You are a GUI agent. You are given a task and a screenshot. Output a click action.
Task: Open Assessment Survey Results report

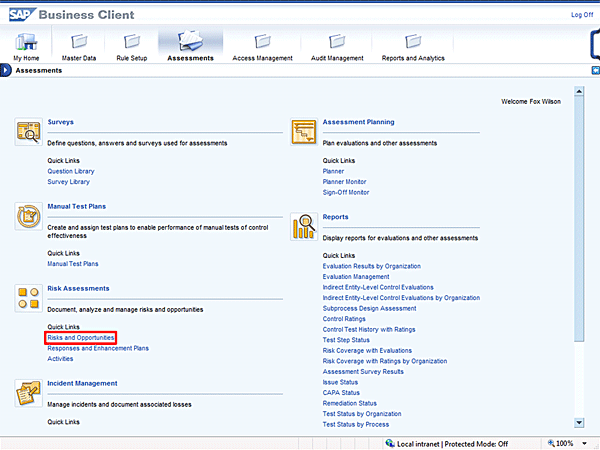click(363, 372)
